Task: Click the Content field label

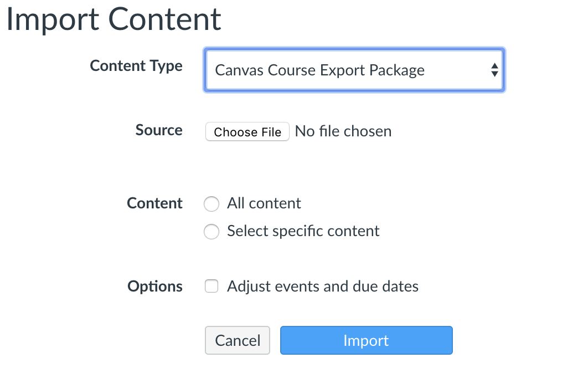Action: point(154,203)
